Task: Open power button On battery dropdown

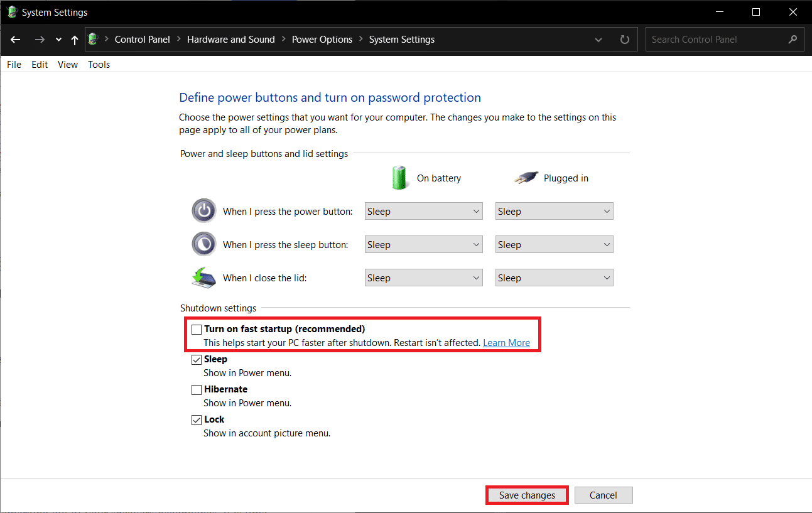Action: (x=424, y=212)
